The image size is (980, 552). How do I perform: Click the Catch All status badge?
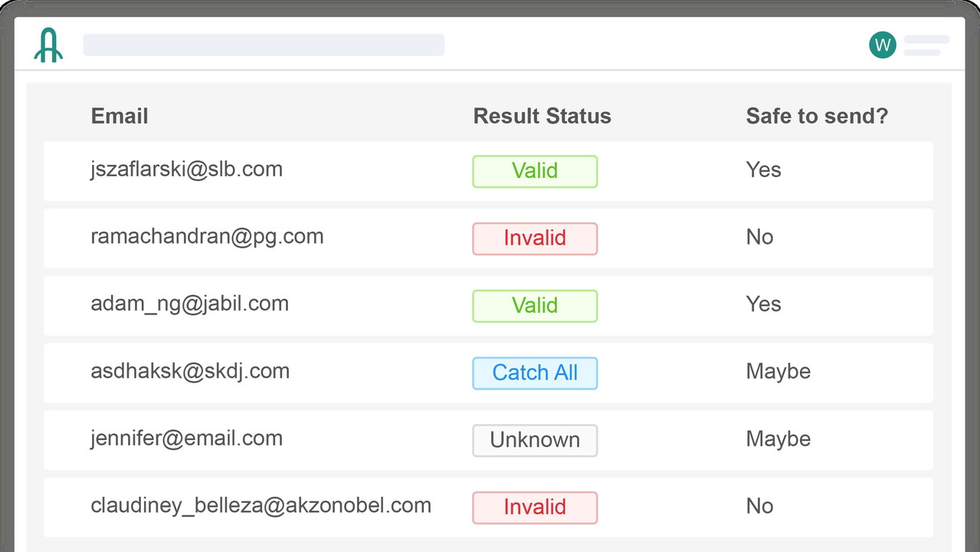(535, 373)
